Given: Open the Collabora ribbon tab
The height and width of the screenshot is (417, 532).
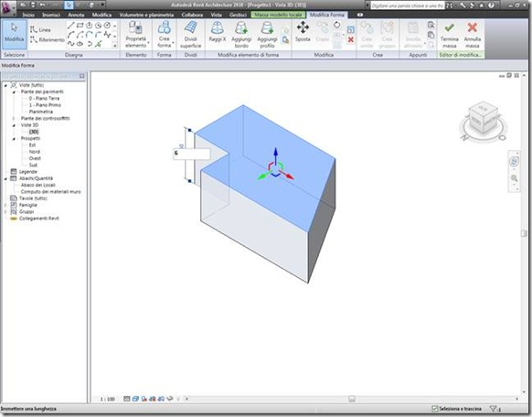Looking at the screenshot, I should [x=192, y=15].
